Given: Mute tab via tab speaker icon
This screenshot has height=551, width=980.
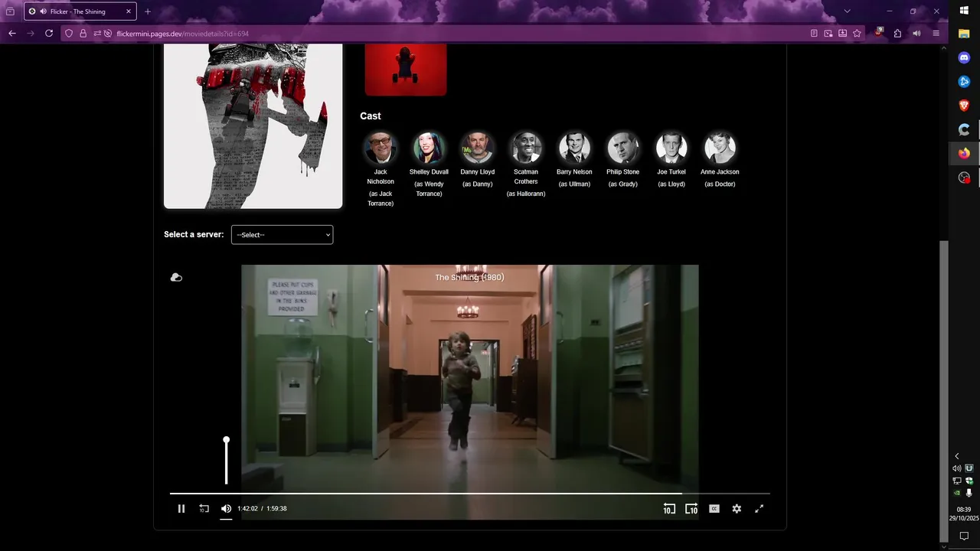Looking at the screenshot, I should tap(43, 11).
